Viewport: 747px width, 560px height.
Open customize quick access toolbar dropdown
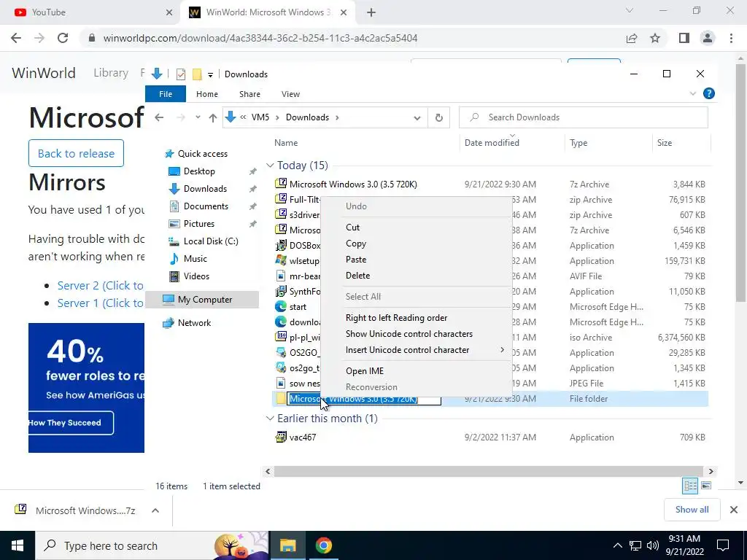click(210, 75)
